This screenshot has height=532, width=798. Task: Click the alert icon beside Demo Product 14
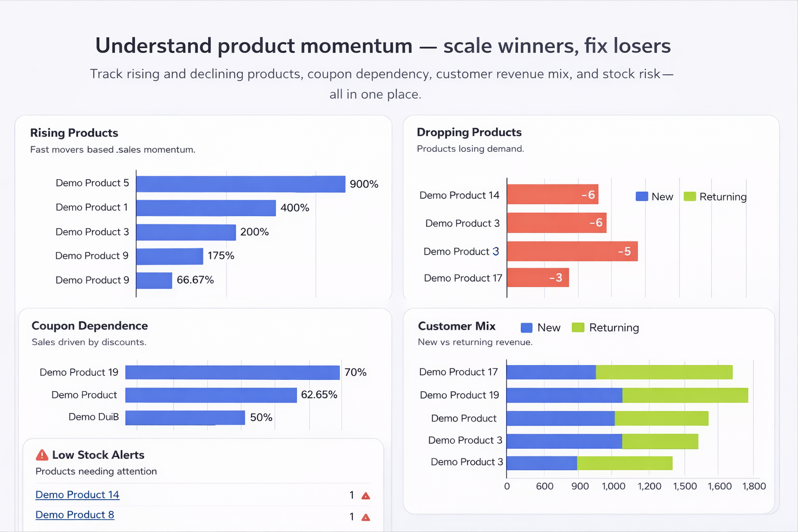click(x=366, y=496)
